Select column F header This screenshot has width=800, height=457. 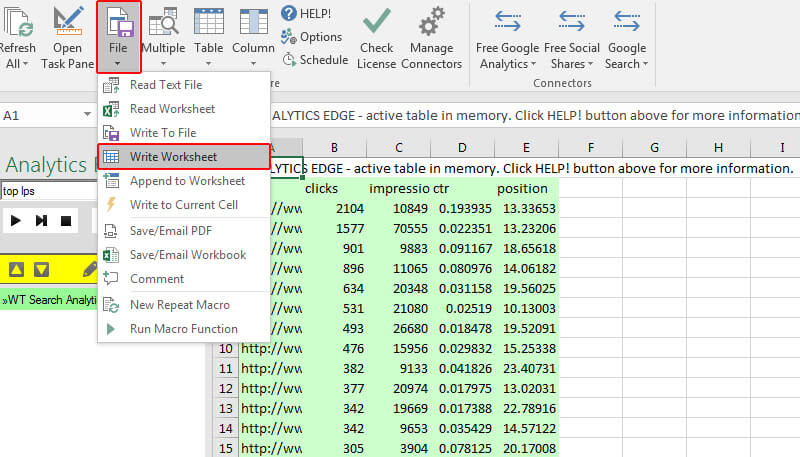point(591,147)
